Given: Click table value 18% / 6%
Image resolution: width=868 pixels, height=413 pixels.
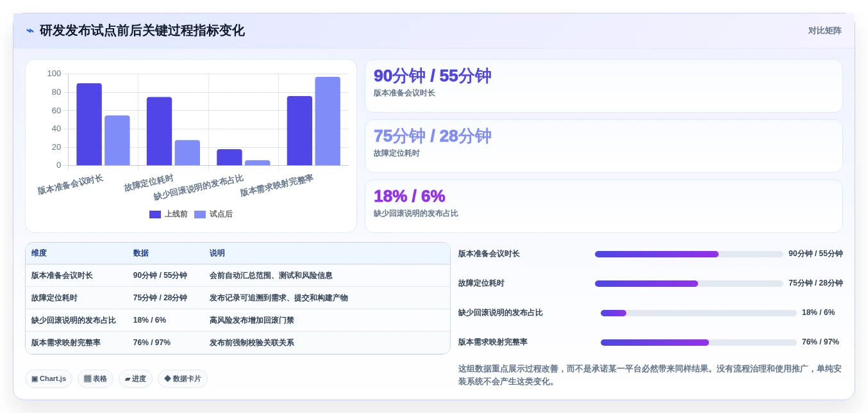Looking at the screenshot, I should pos(149,320).
